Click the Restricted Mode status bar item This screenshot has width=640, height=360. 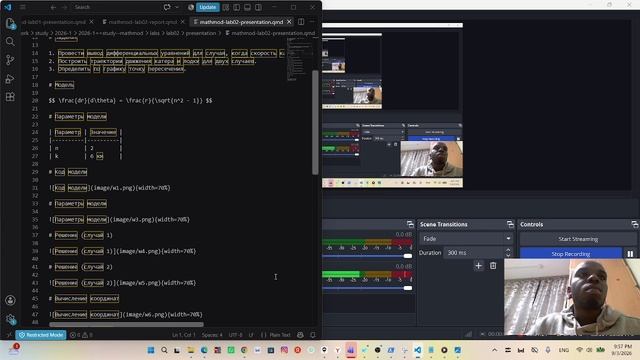click(41, 335)
